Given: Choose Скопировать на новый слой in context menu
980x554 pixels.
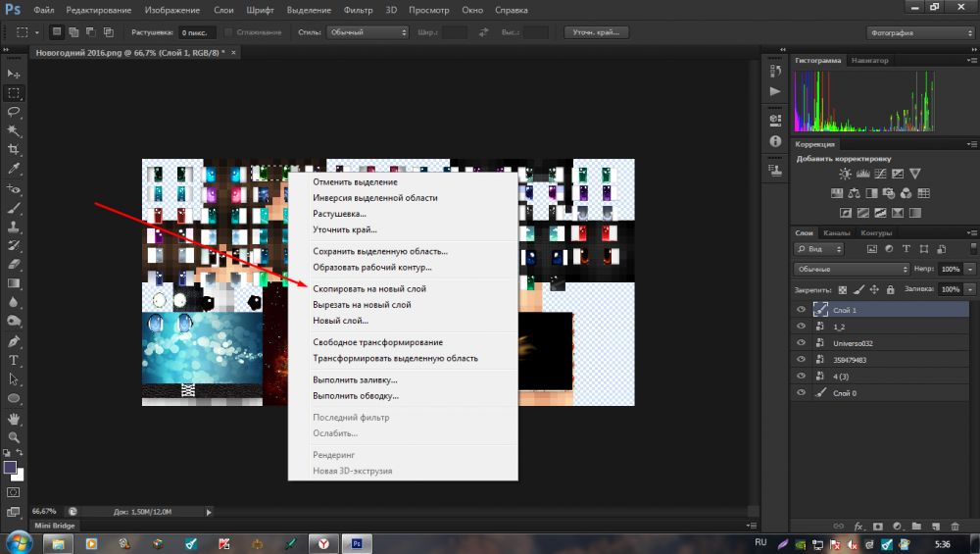Looking at the screenshot, I should (x=368, y=289).
